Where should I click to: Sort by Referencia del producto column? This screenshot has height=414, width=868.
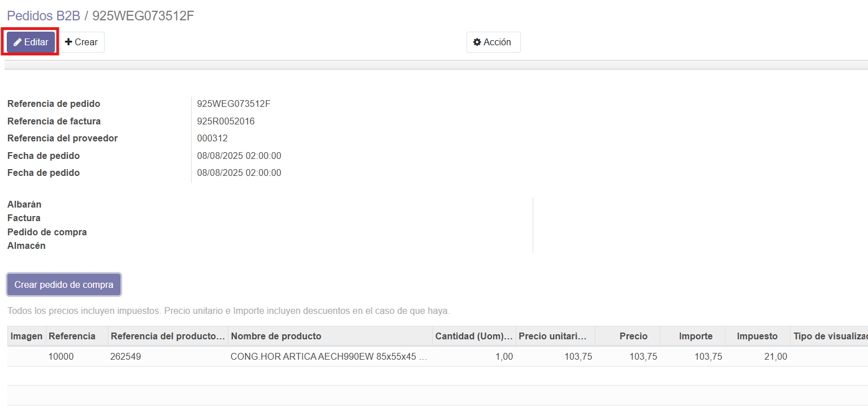pos(167,336)
